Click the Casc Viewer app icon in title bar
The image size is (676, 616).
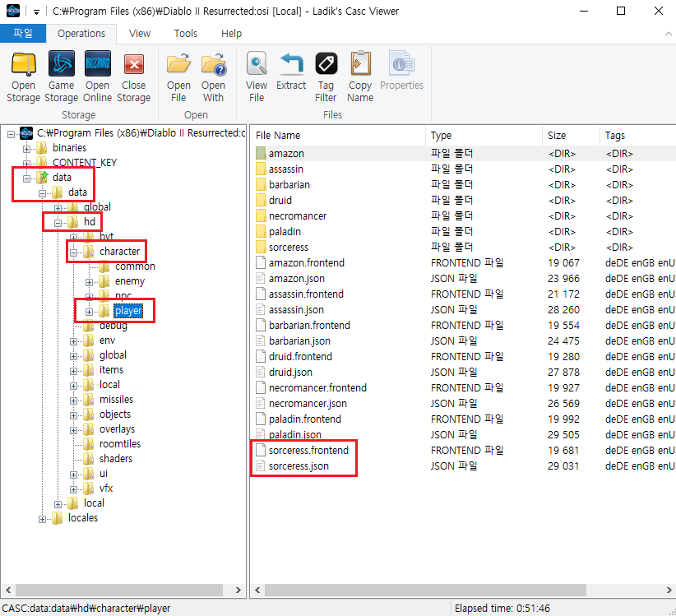pyautogui.click(x=13, y=11)
